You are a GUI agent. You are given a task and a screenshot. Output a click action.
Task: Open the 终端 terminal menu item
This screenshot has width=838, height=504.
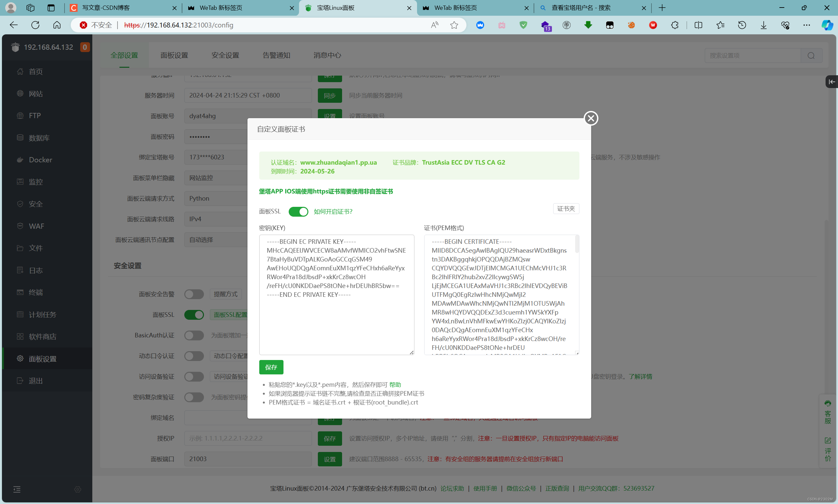pos(35,292)
